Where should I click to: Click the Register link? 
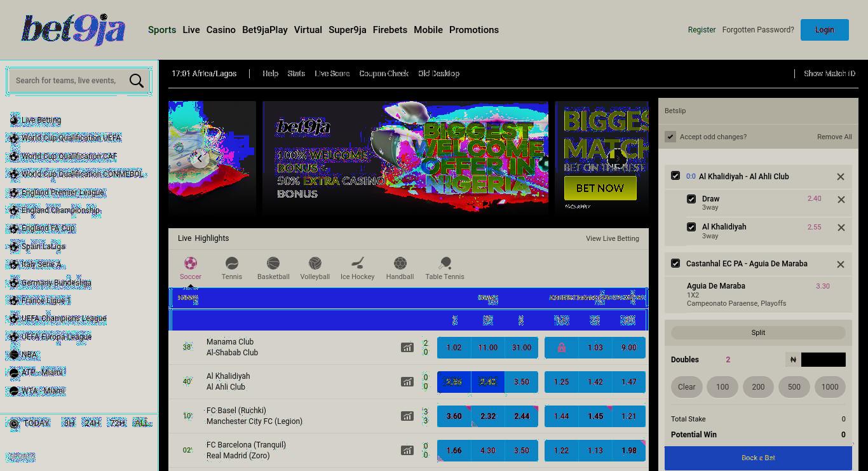coord(702,30)
